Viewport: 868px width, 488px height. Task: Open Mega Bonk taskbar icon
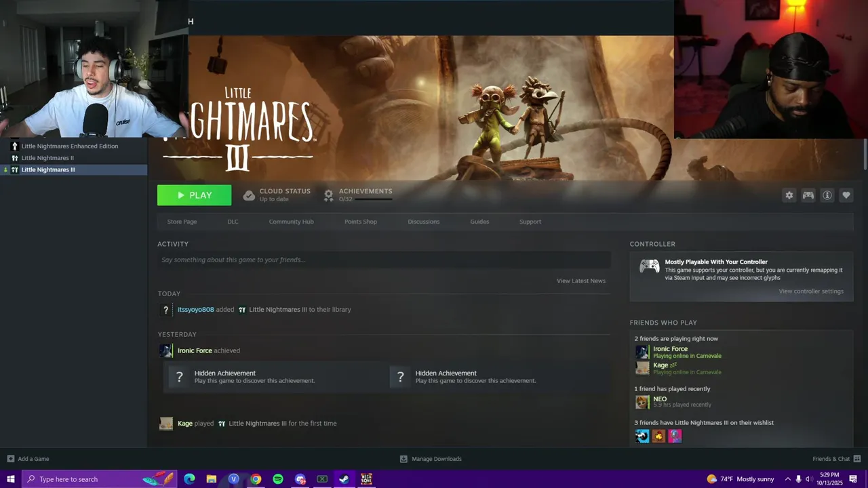coord(366,479)
